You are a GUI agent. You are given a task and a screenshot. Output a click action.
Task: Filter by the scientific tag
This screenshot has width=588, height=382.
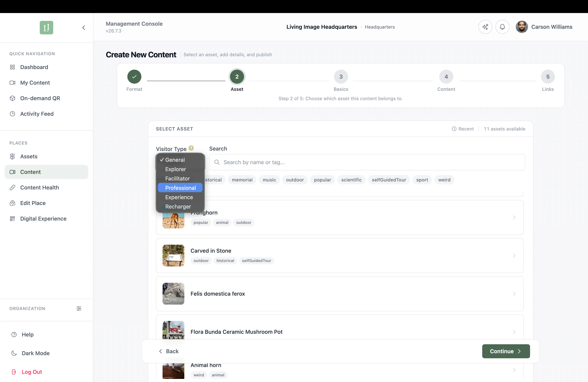351,180
